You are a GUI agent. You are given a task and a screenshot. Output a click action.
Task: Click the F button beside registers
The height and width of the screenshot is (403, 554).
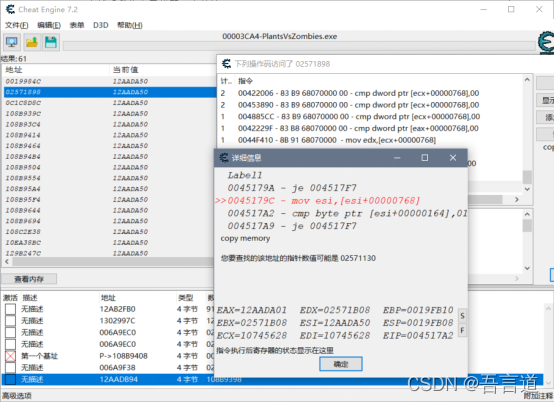pos(462,330)
